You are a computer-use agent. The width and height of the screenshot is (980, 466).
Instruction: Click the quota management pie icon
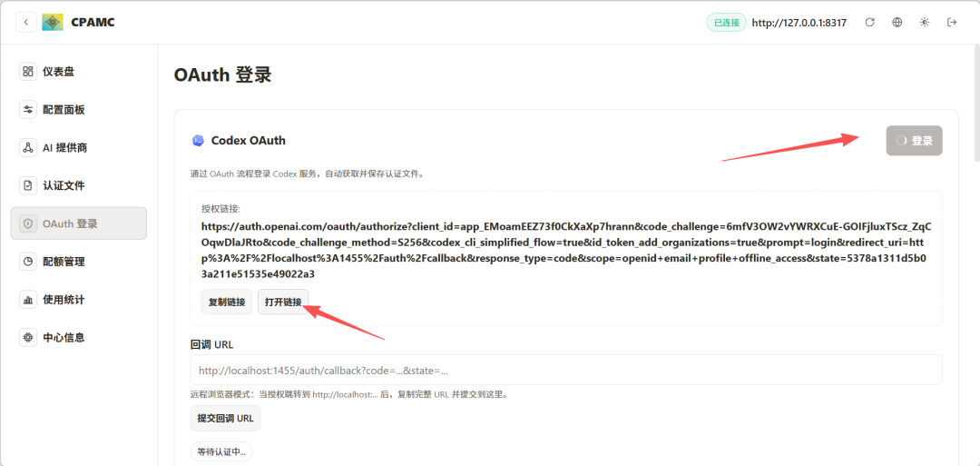27,262
